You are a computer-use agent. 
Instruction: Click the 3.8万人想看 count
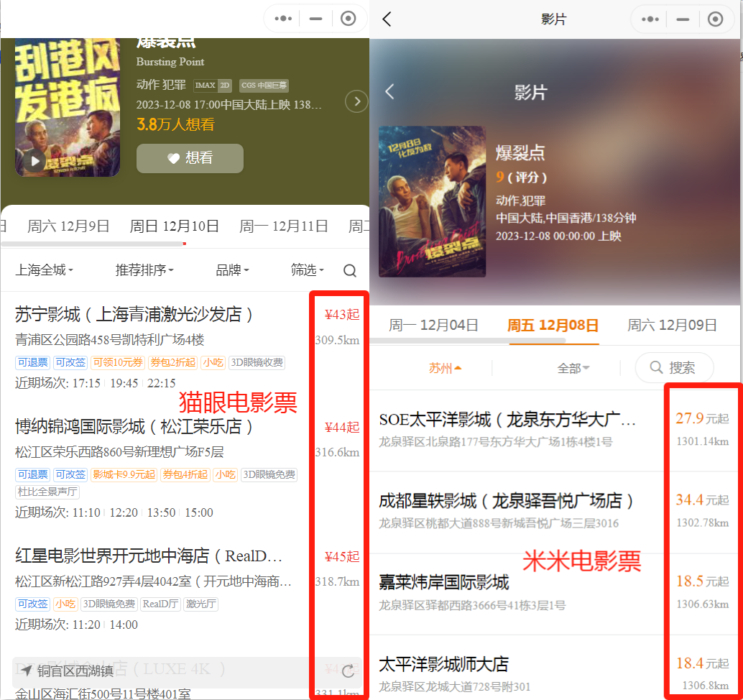(x=175, y=124)
